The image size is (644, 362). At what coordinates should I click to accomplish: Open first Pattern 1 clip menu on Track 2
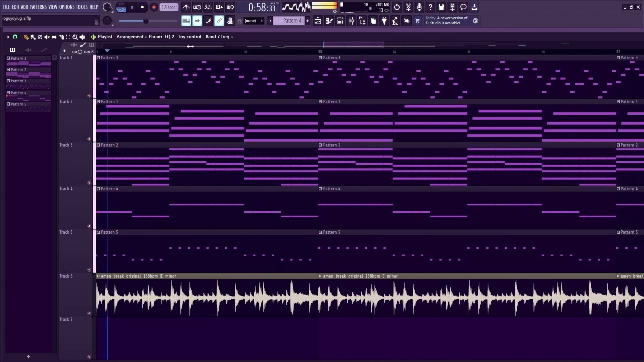[x=99, y=102]
